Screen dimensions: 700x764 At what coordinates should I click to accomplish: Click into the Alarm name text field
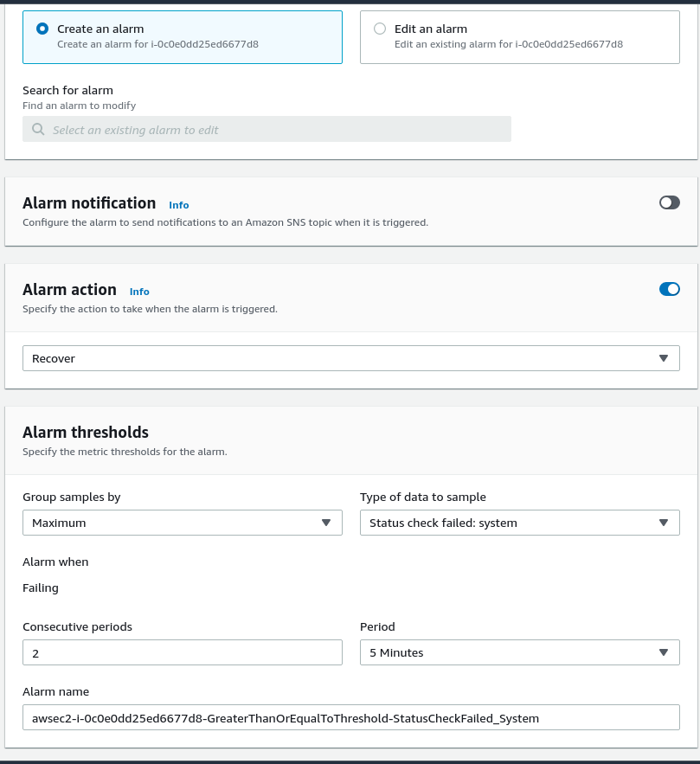pyautogui.click(x=350, y=718)
